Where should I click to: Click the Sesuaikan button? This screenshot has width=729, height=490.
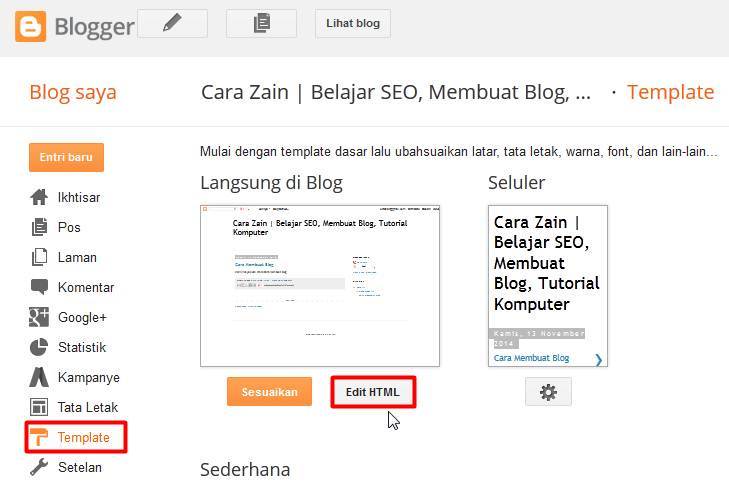coord(270,391)
